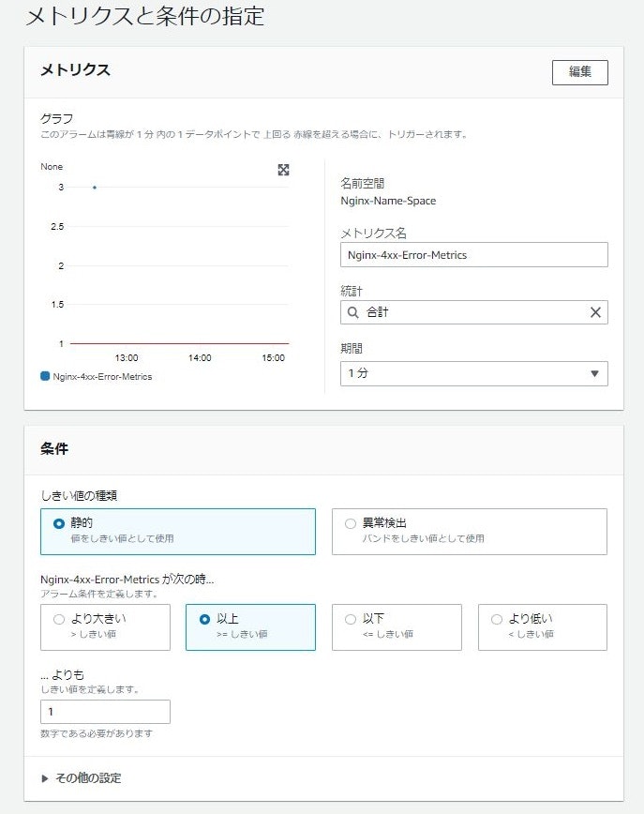
Task: Clear the 統計 field with the X icon
Action: pyautogui.click(x=595, y=312)
